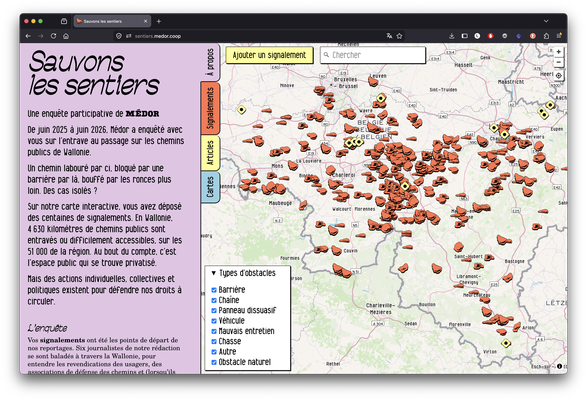Click the Chercher search field

point(373,55)
